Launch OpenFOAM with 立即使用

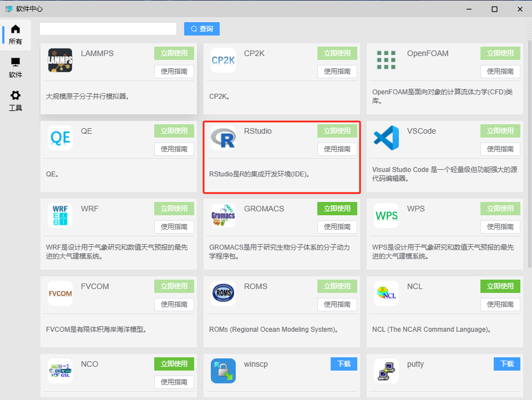point(500,53)
